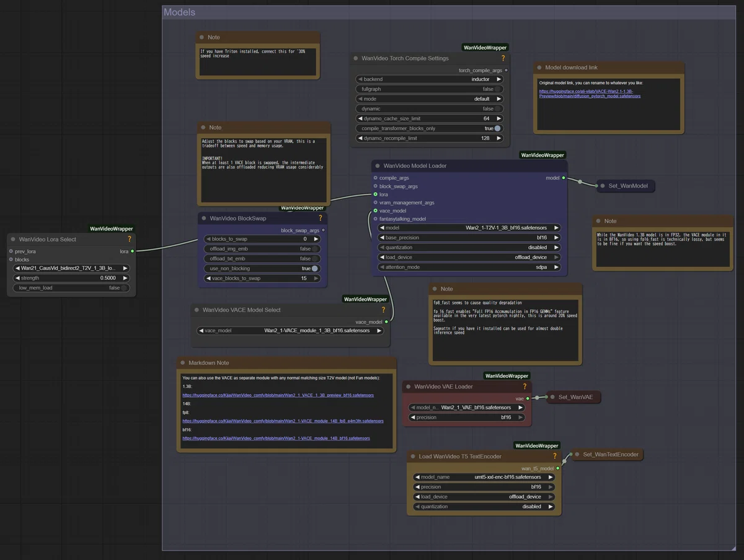Open help for WanVideo Torch Compile Settings
744x560 pixels.
click(503, 58)
